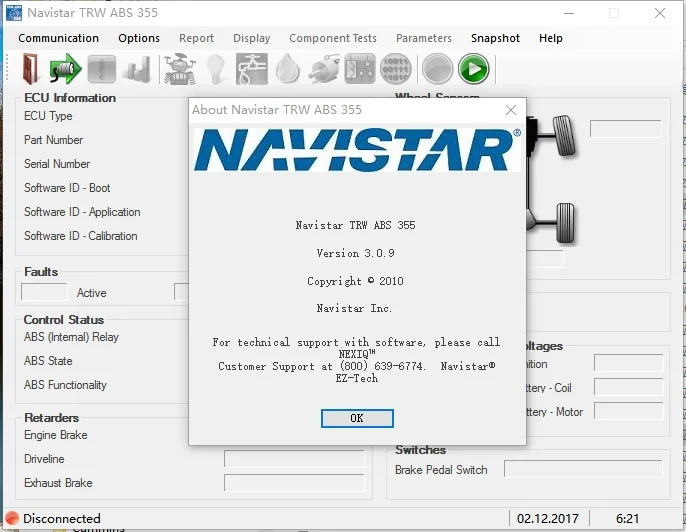Screen dimensions: 686x532
Task: Click OK in the About dialog
Action: (357, 418)
